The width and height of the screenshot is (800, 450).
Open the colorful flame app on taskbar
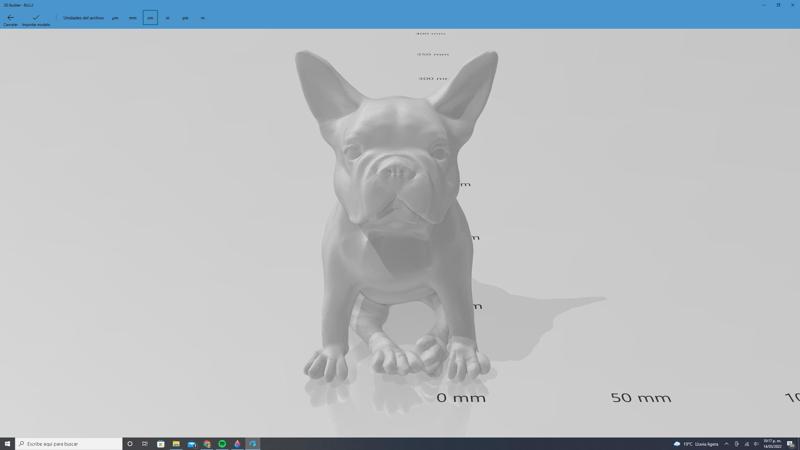237,444
